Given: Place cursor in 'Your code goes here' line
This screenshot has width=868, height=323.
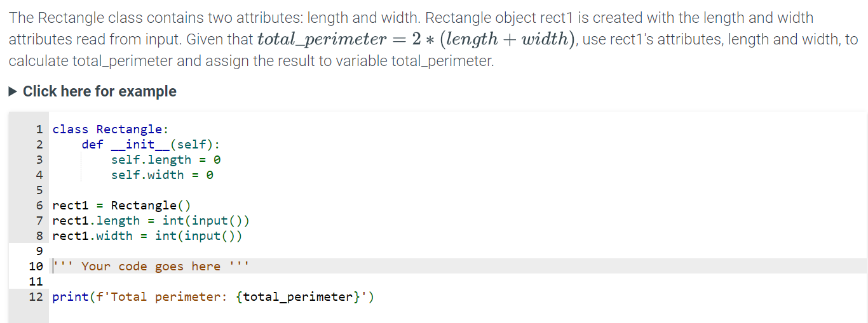Looking at the screenshot, I should click(x=459, y=266).
